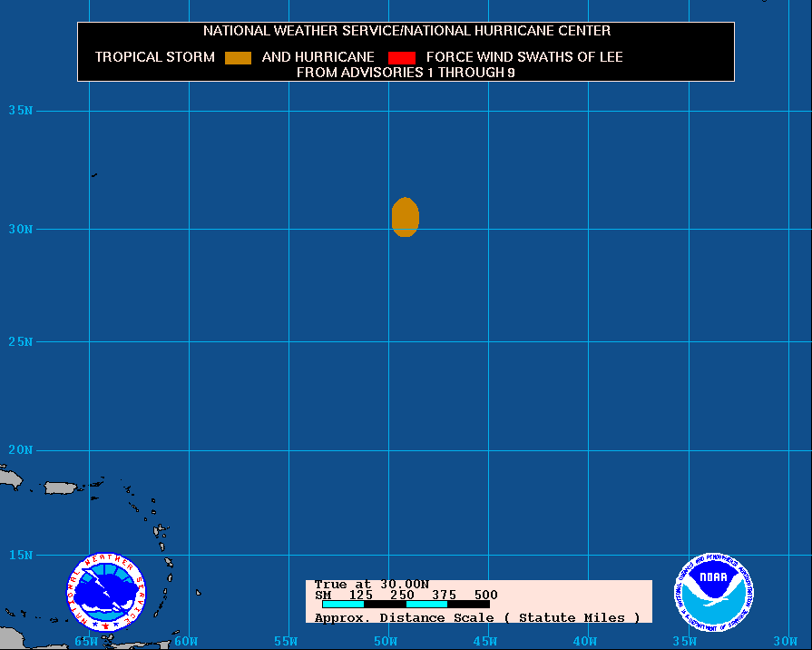Click the orange wind swath on the map
The width and height of the screenshot is (812, 650).
405,217
